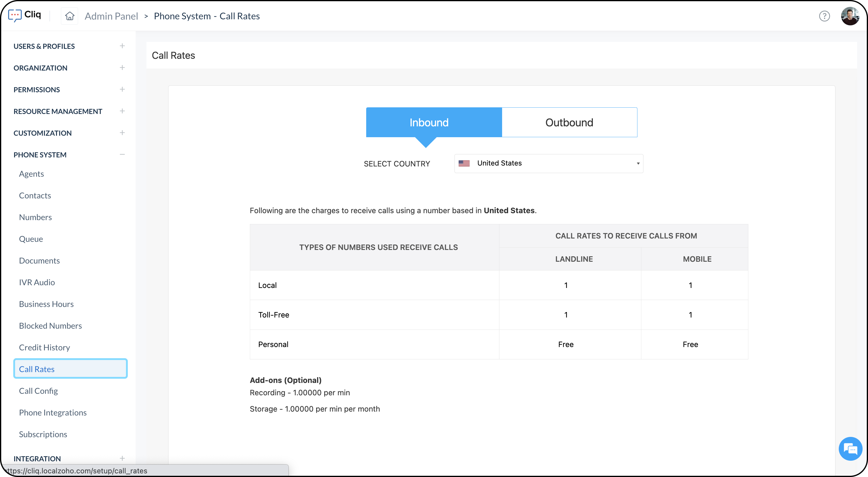Navigate to Blocked Numbers page
The height and width of the screenshot is (477, 868).
(51, 326)
